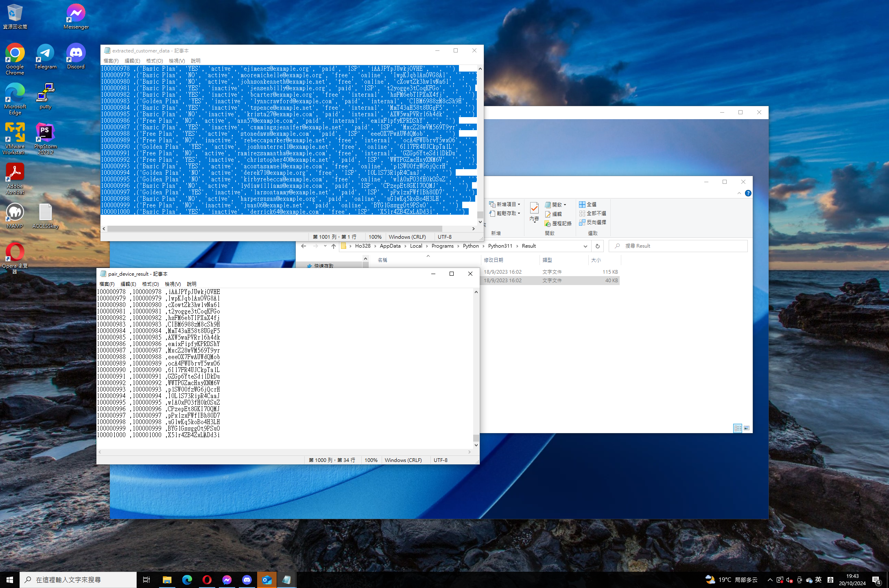Image resolution: width=889 pixels, height=588 pixels.
Task: Select the Adobe Acrobat desktop shortcut
Action: tap(15, 179)
